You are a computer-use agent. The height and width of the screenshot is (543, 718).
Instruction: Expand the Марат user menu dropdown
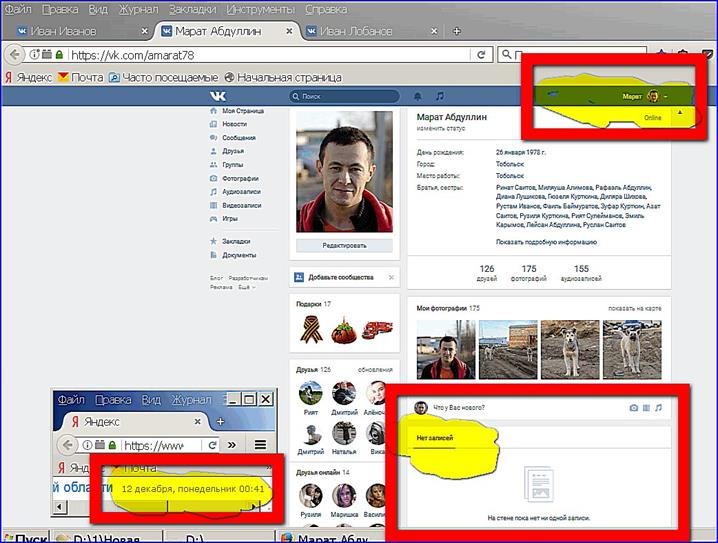666,96
